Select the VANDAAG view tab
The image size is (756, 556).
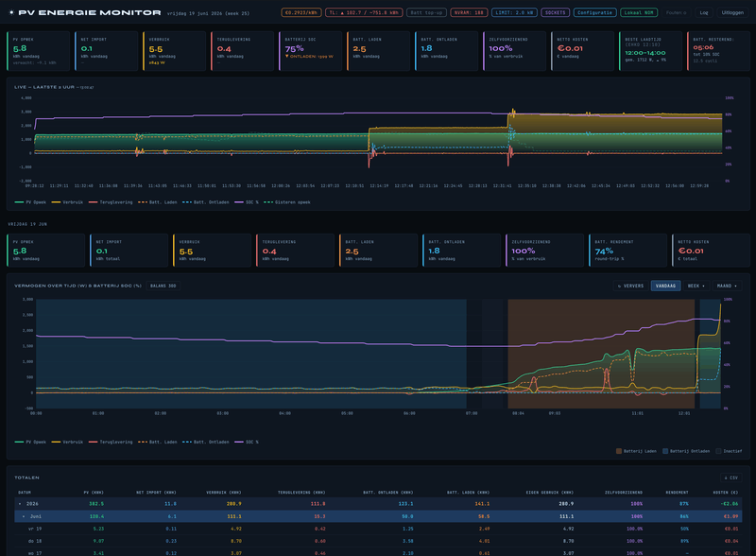click(665, 286)
